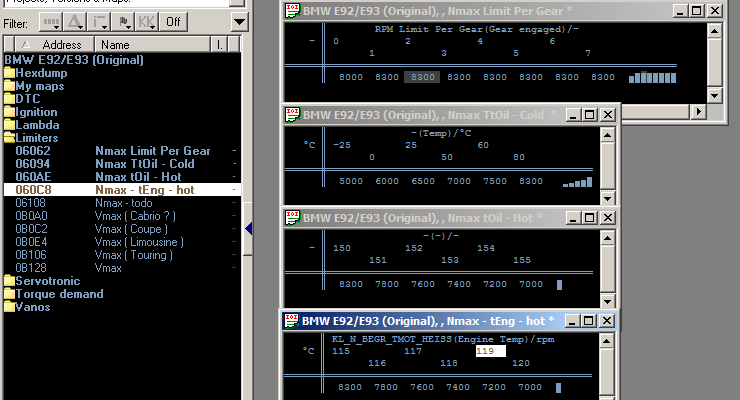Select map 0B0A0 Vmax ( Cabrio ? )
This screenshot has height=400, width=740.
tap(122, 216)
